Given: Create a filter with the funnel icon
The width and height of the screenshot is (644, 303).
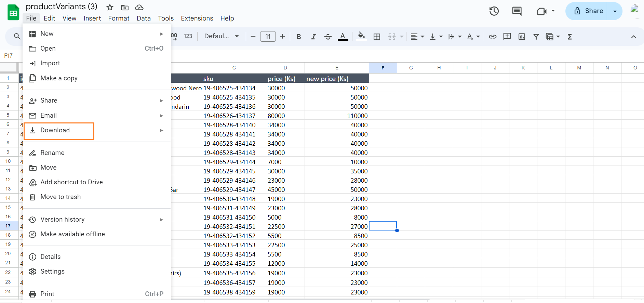Looking at the screenshot, I should pos(536,37).
